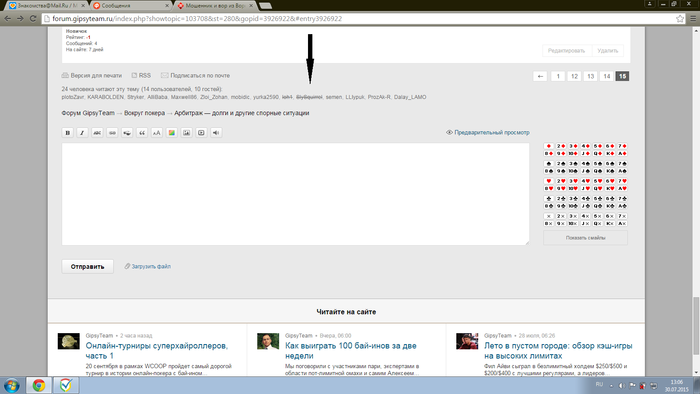Viewport: 700px width, 394px height.
Task: Go to page 14 of the topic
Action: [606, 76]
